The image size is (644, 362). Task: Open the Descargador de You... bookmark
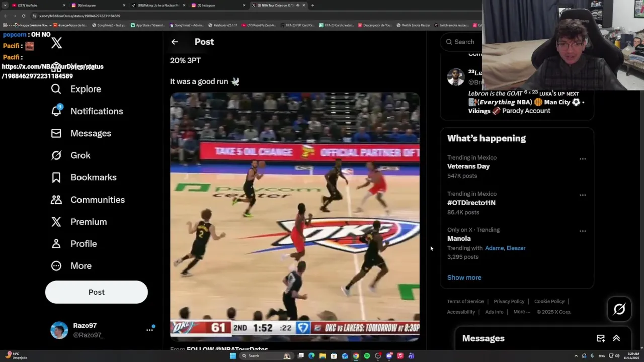coord(375,25)
